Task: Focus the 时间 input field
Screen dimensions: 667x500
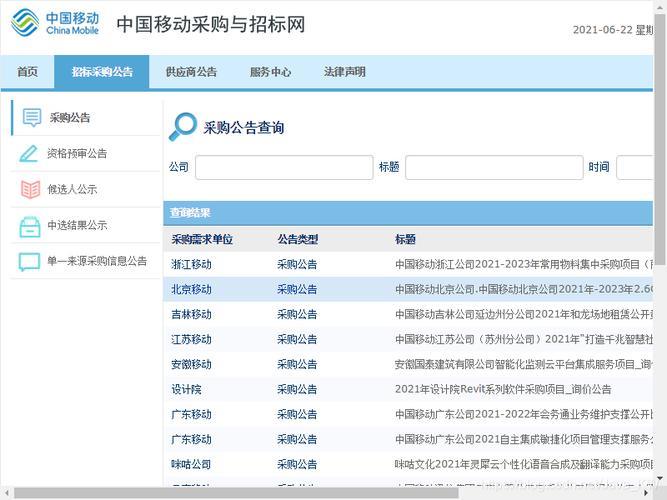Action: (635, 167)
